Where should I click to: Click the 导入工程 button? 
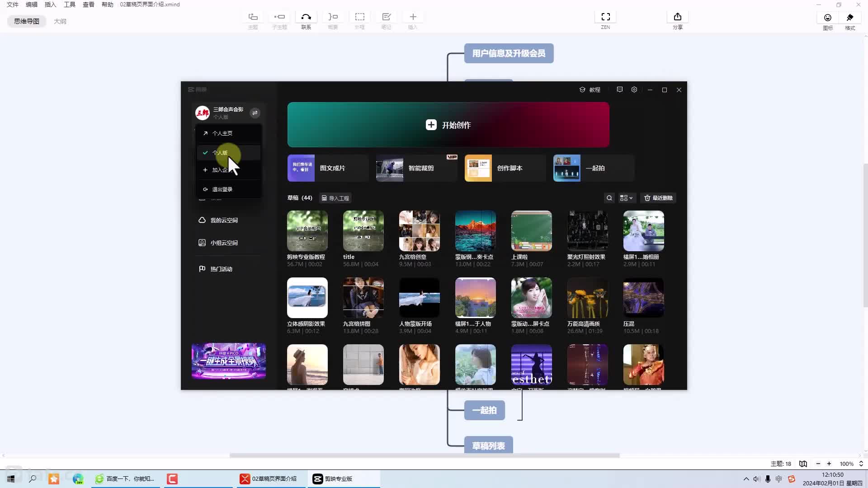tap(335, 198)
